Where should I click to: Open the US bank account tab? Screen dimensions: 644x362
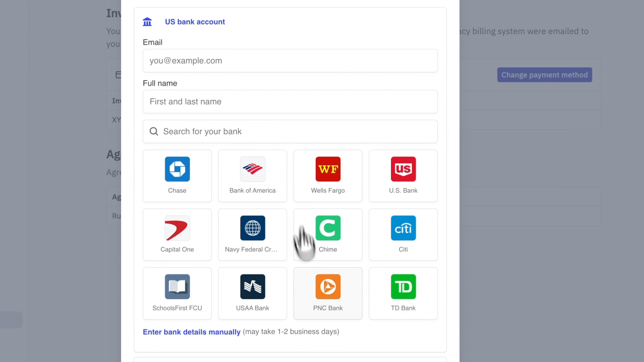tap(195, 22)
